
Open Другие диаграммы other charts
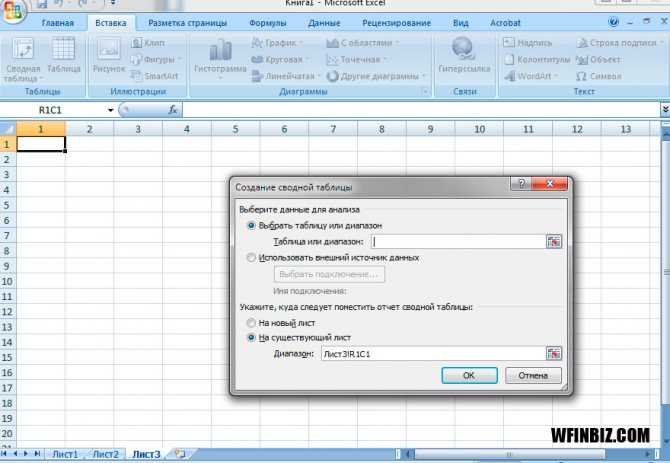coord(376,76)
